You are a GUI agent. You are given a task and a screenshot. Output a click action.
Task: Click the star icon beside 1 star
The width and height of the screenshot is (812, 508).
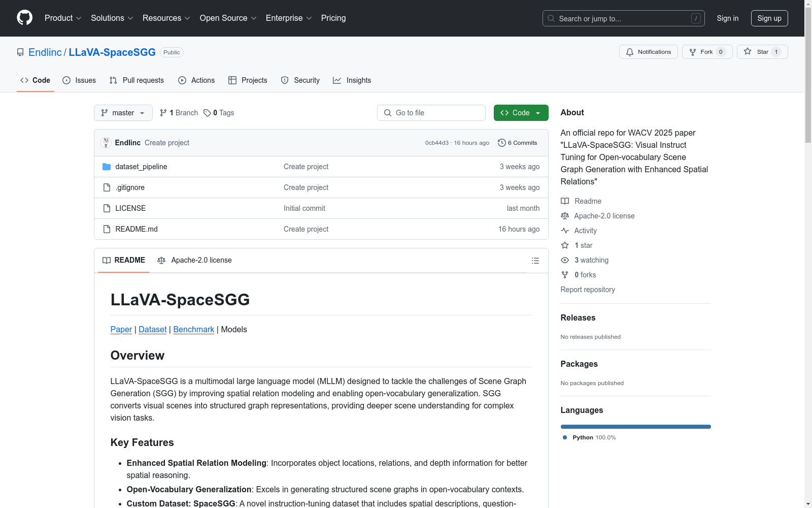click(565, 245)
